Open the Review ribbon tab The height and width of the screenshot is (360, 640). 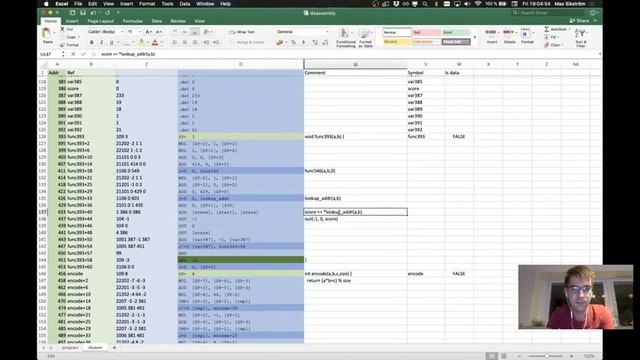pos(178,21)
